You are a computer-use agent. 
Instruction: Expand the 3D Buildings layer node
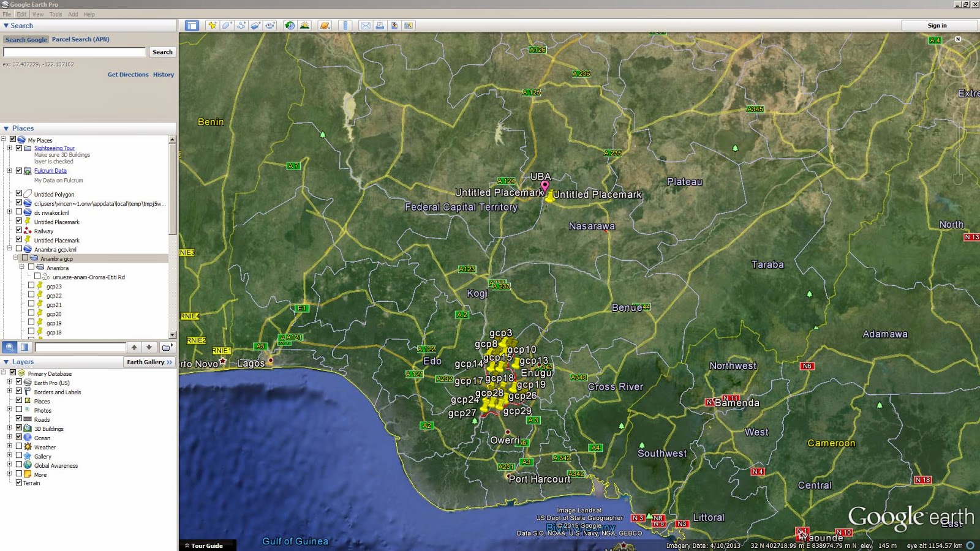10,427
